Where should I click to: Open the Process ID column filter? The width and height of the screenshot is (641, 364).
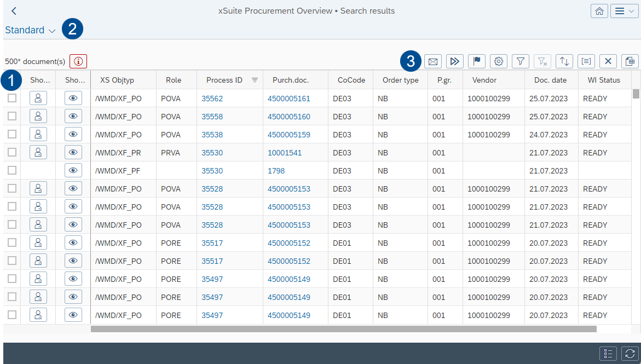coord(254,79)
